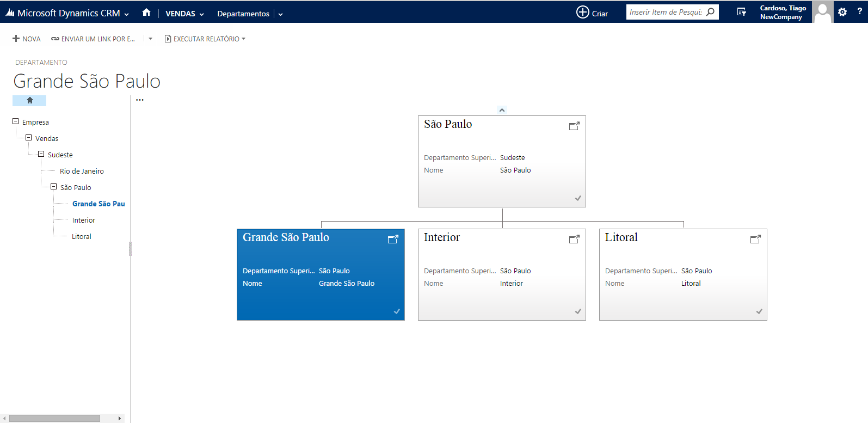
Task: Click the search magnifier icon
Action: (x=710, y=12)
